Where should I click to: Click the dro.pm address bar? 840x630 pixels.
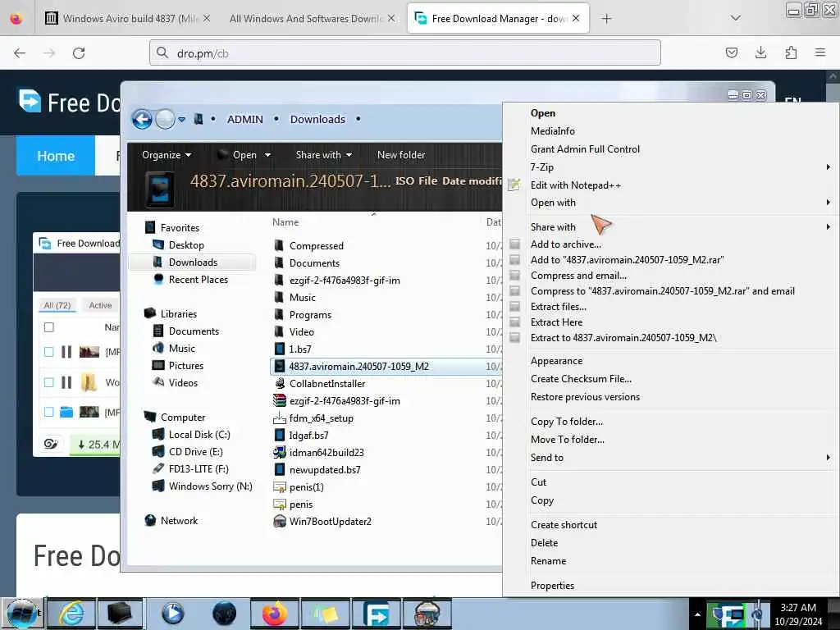(x=405, y=53)
